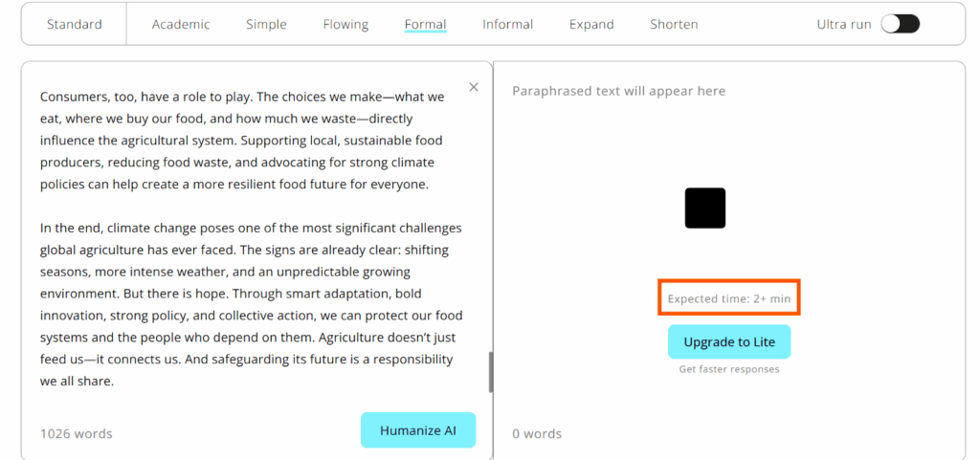980x460 pixels.
Task: Click the Humanize AI button
Action: 418,430
